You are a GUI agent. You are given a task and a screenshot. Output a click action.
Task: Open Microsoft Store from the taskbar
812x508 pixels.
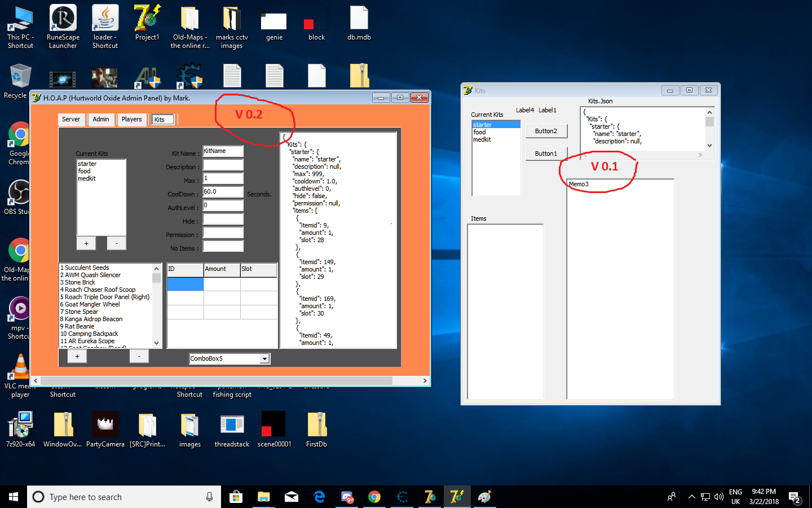(236, 497)
